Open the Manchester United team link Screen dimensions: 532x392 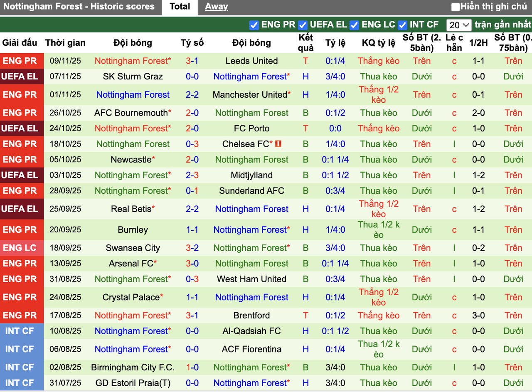coord(250,95)
